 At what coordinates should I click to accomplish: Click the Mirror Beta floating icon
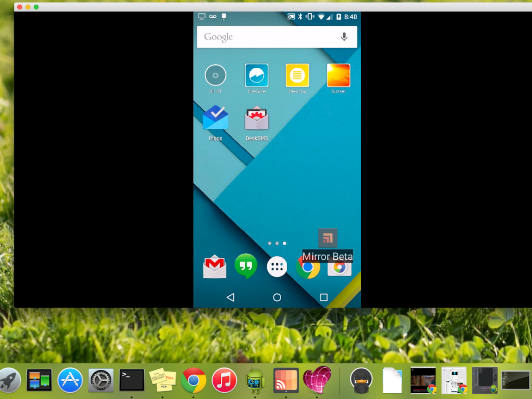tap(328, 238)
